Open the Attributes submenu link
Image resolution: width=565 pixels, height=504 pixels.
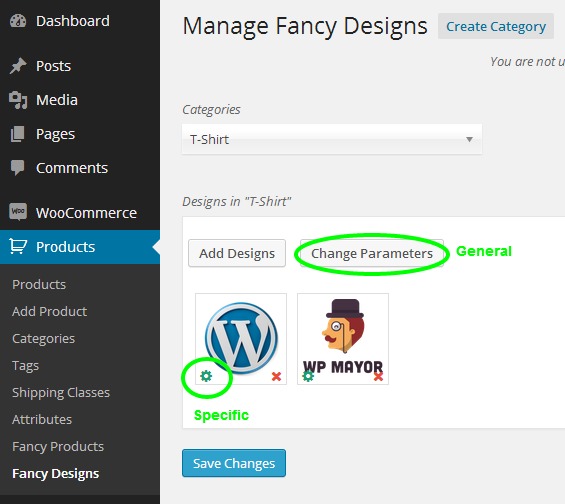tap(42, 420)
